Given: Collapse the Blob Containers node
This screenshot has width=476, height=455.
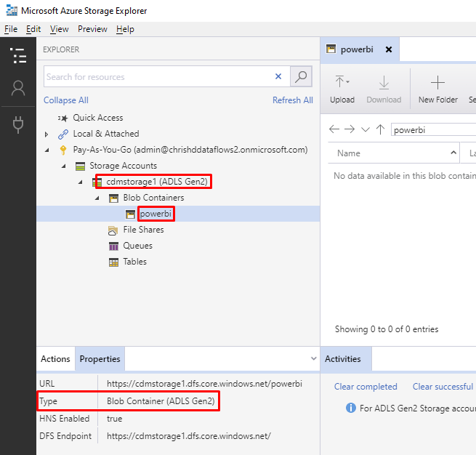Looking at the screenshot, I should 97,198.
